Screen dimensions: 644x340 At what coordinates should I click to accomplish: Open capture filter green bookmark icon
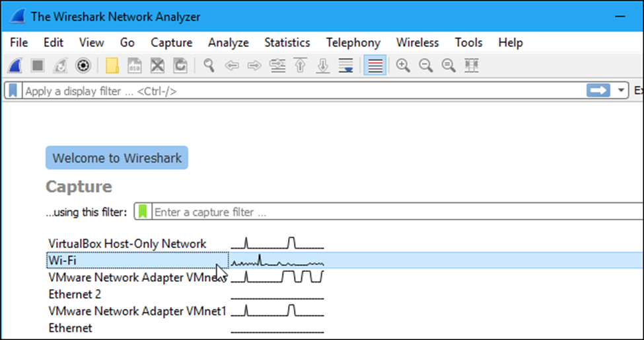(x=143, y=212)
